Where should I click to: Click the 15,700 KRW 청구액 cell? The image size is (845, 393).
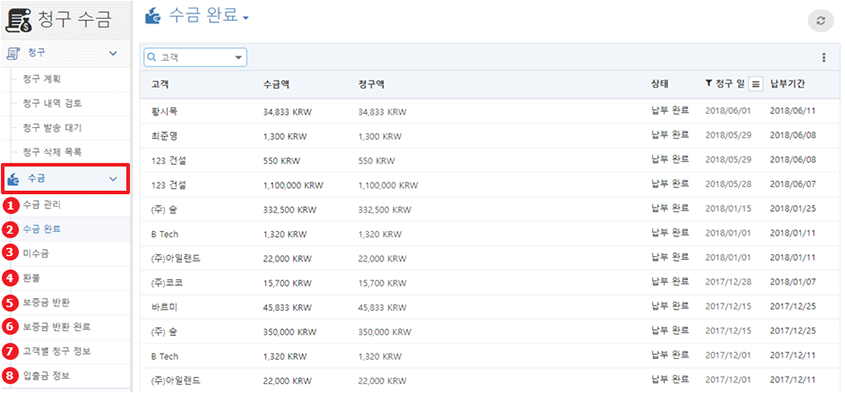[x=383, y=282]
